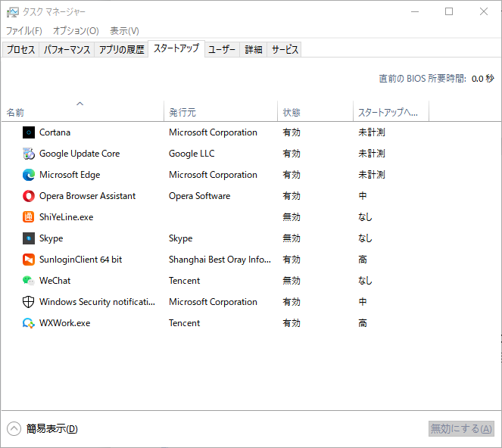Click publisher Google LLC cell
This screenshot has height=448, width=502.
pos(192,154)
